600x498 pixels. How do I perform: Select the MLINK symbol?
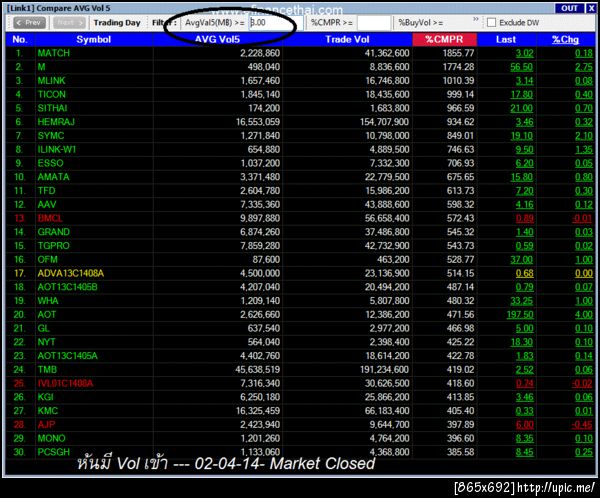pyautogui.click(x=51, y=81)
